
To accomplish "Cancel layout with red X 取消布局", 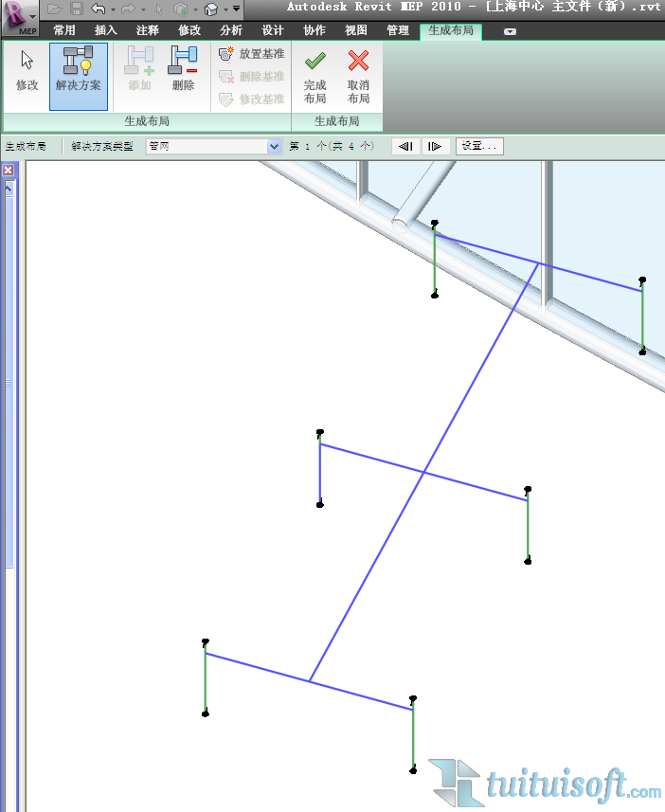I will coord(358,76).
